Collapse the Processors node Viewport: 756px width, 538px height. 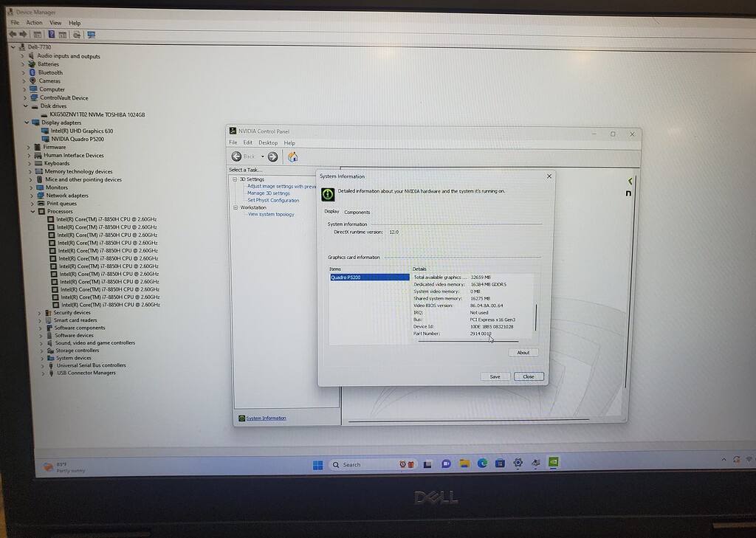(x=32, y=211)
